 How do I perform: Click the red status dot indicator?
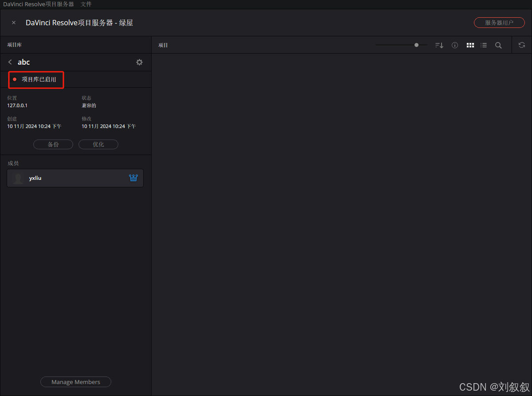point(15,80)
